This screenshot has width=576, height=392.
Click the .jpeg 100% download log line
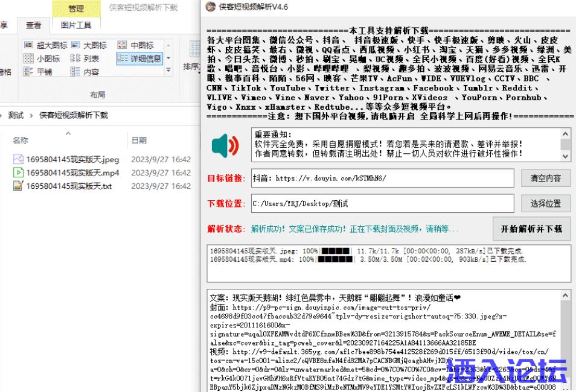pyautogui.click(x=366, y=251)
